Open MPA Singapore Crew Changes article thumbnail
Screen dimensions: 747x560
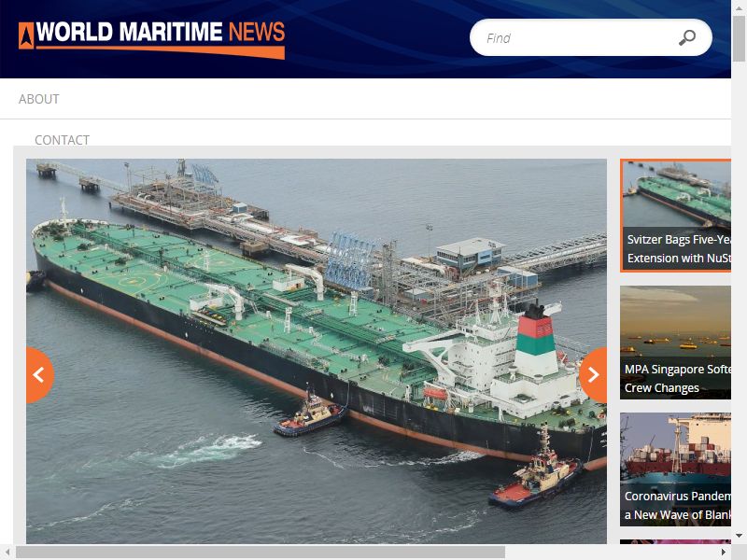[x=675, y=343]
